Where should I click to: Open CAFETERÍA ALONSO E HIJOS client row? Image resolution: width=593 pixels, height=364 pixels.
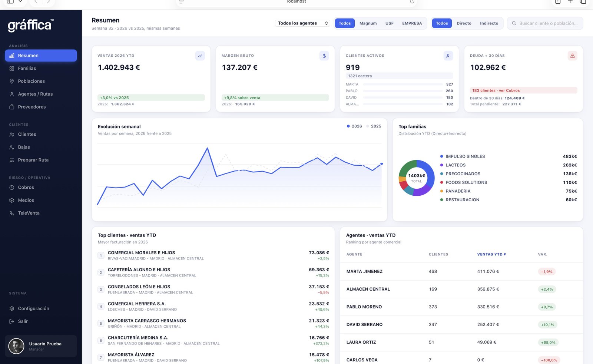[x=213, y=272]
